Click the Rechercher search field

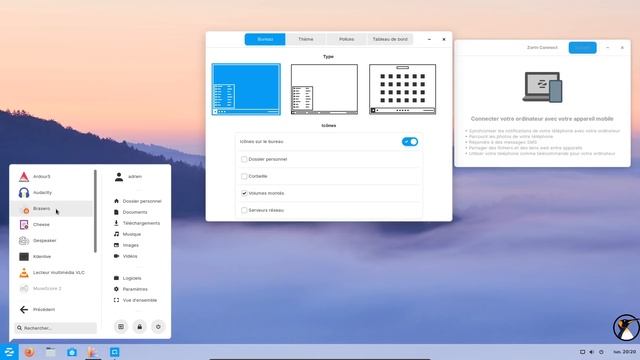[56, 328]
